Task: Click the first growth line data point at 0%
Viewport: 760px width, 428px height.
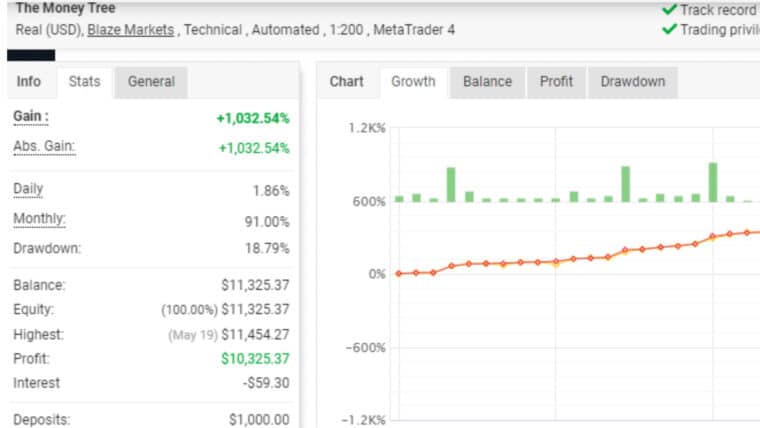Action: (x=398, y=274)
